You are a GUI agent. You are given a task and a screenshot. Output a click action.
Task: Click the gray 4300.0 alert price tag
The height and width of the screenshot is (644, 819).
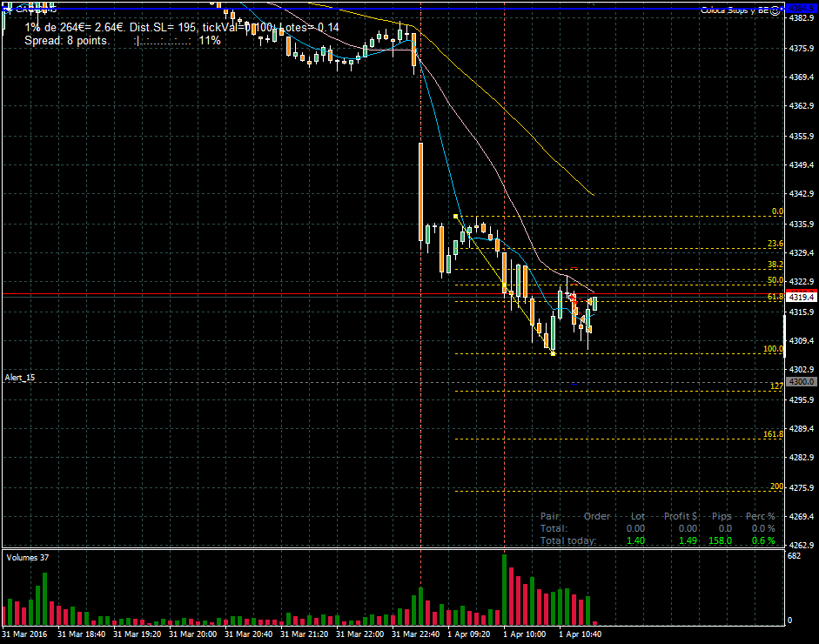[800, 381]
